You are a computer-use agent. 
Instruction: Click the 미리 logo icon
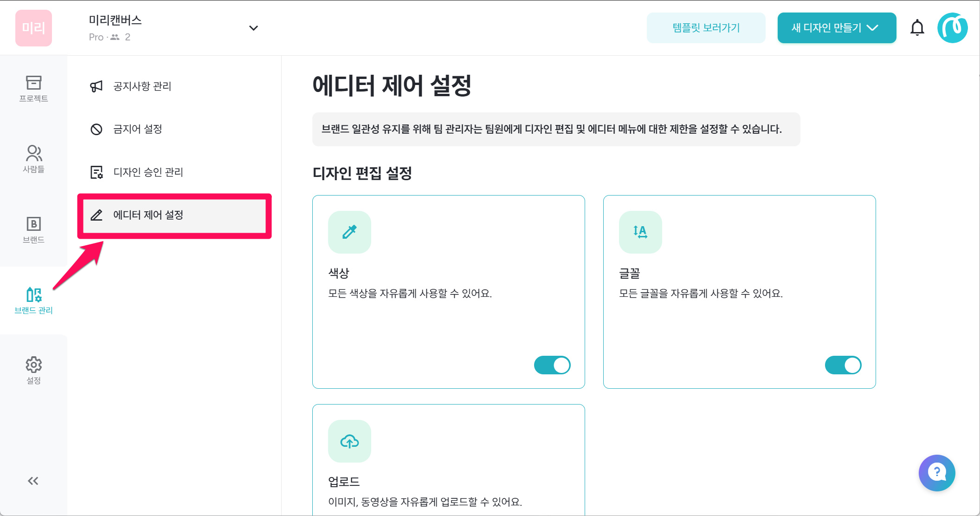pyautogui.click(x=33, y=28)
